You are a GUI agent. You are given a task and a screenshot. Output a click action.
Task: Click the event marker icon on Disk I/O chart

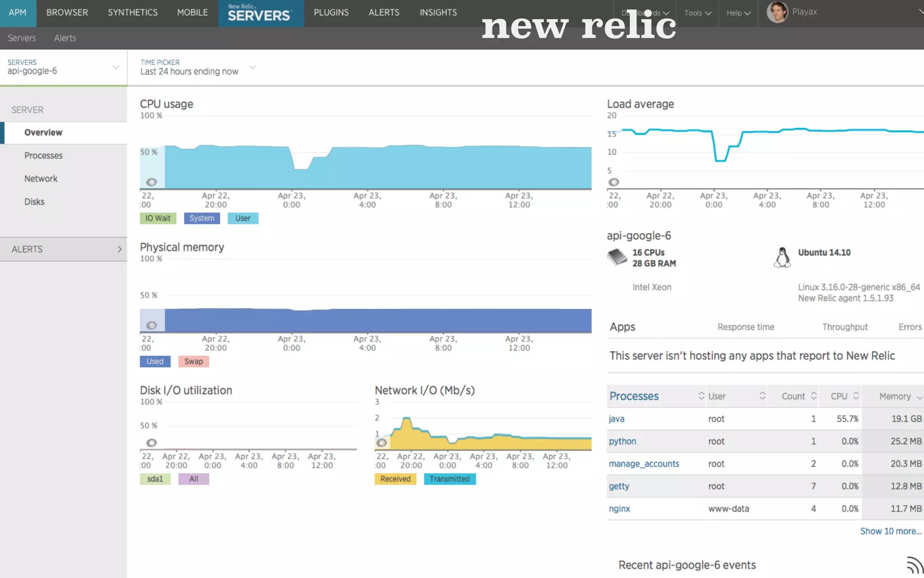coord(152,443)
